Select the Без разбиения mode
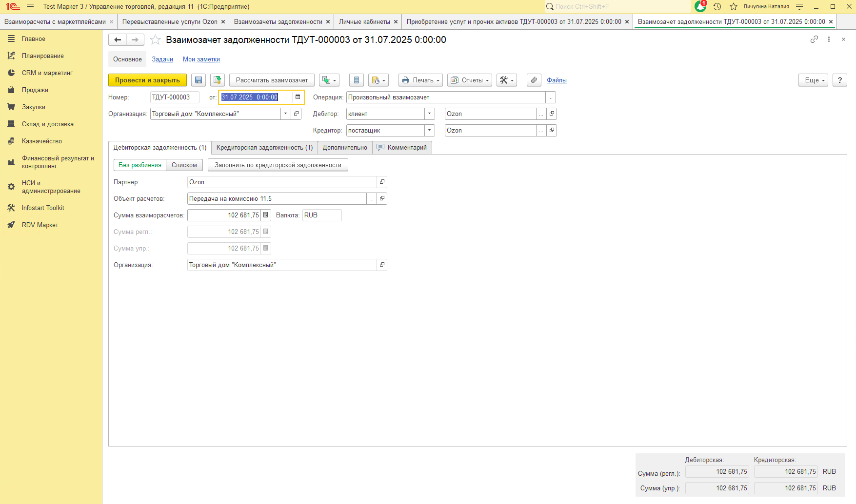The image size is (856, 504). click(140, 165)
